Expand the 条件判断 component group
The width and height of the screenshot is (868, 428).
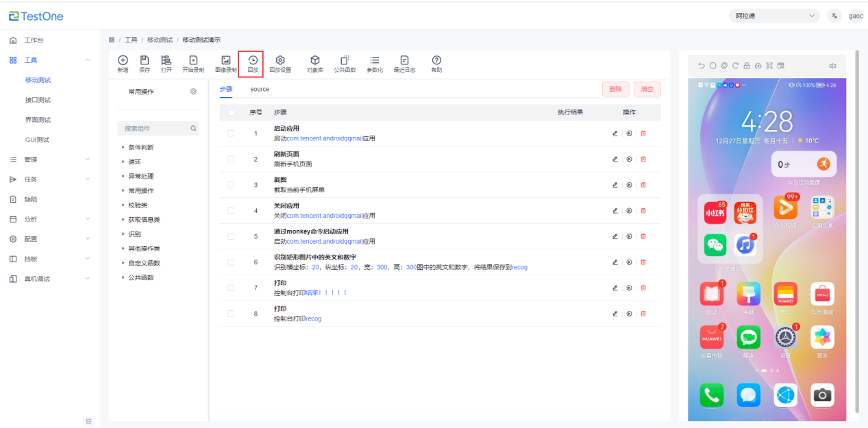[140, 147]
